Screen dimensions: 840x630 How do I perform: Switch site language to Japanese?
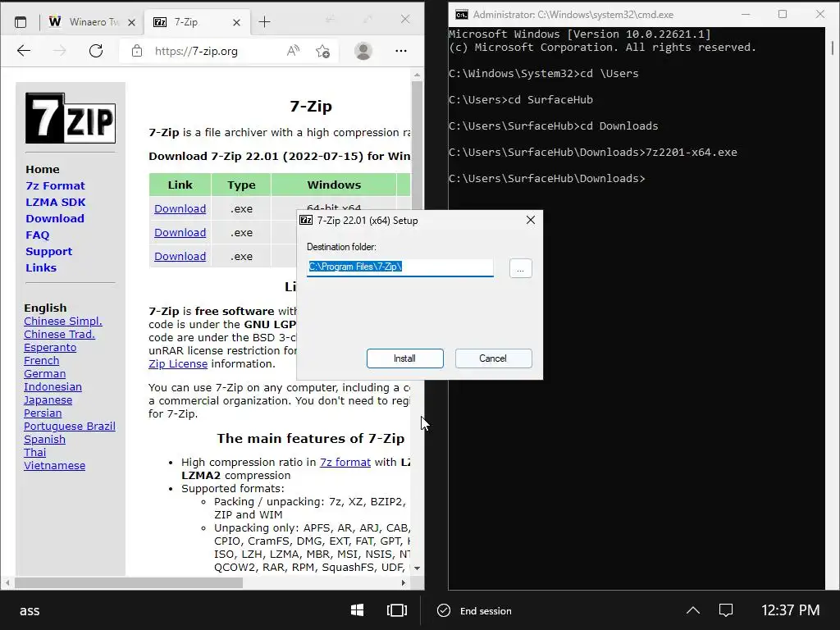48,399
